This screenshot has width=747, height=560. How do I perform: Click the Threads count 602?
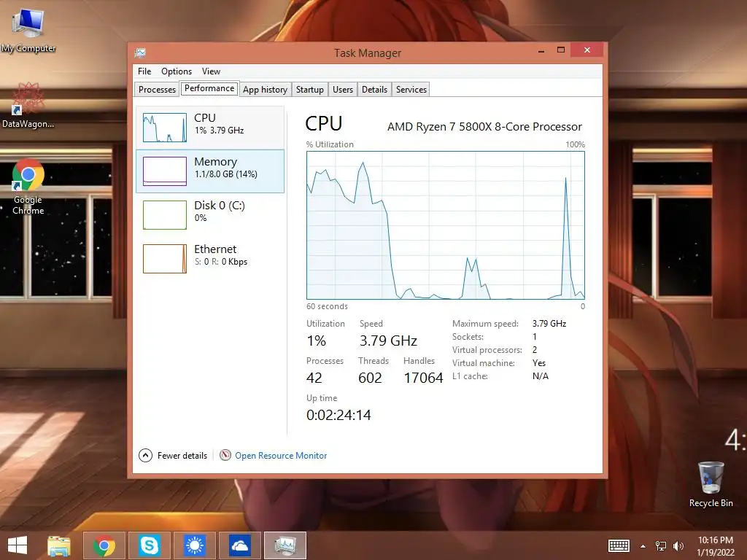tap(370, 378)
